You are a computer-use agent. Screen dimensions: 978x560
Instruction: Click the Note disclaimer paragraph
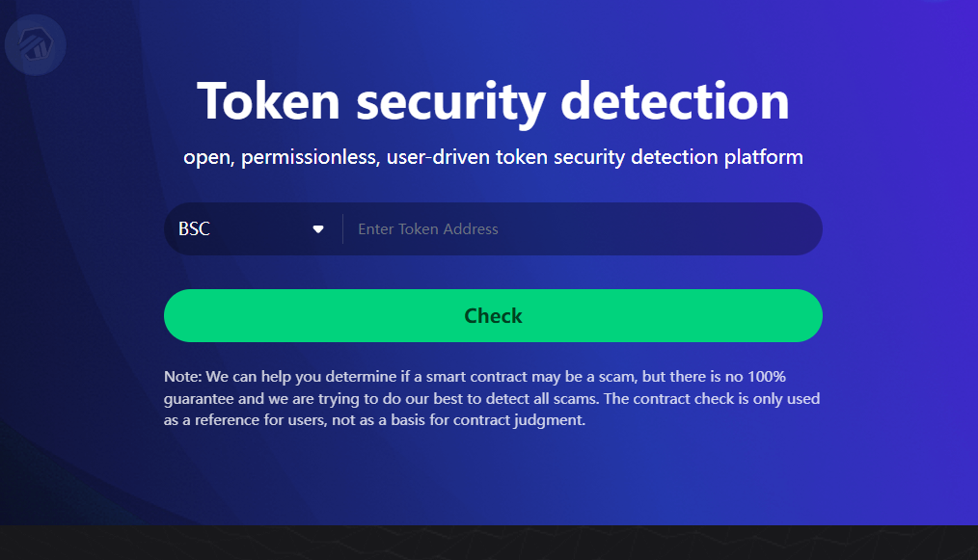pos(492,398)
